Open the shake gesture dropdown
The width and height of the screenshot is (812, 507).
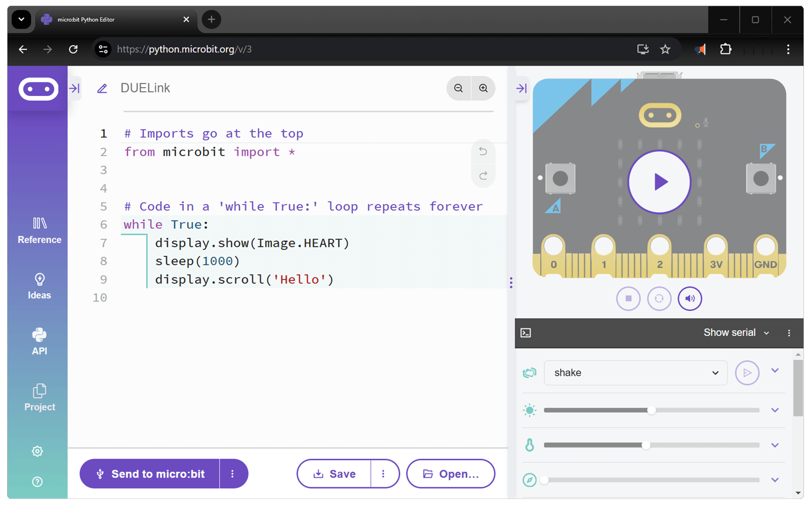tap(635, 373)
